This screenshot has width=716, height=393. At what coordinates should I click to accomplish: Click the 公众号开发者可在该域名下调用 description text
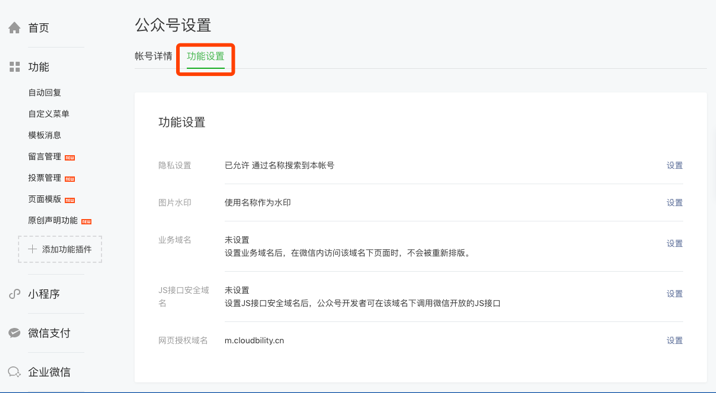pyautogui.click(x=363, y=303)
